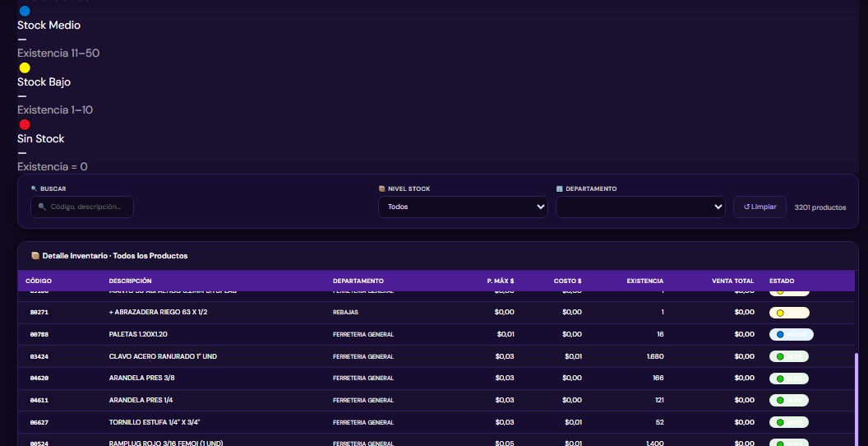The image size is (868, 446).
Task: Click 'Existencia 11–50' legend text
Action: (58, 53)
